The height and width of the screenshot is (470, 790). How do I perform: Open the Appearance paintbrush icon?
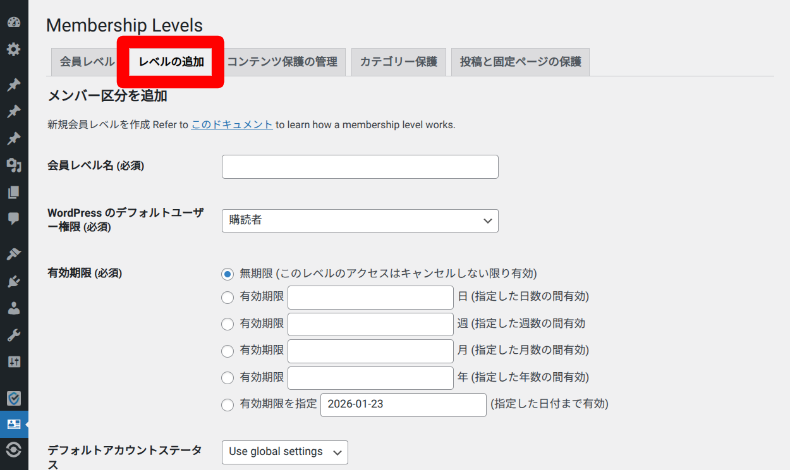pyautogui.click(x=14, y=254)
